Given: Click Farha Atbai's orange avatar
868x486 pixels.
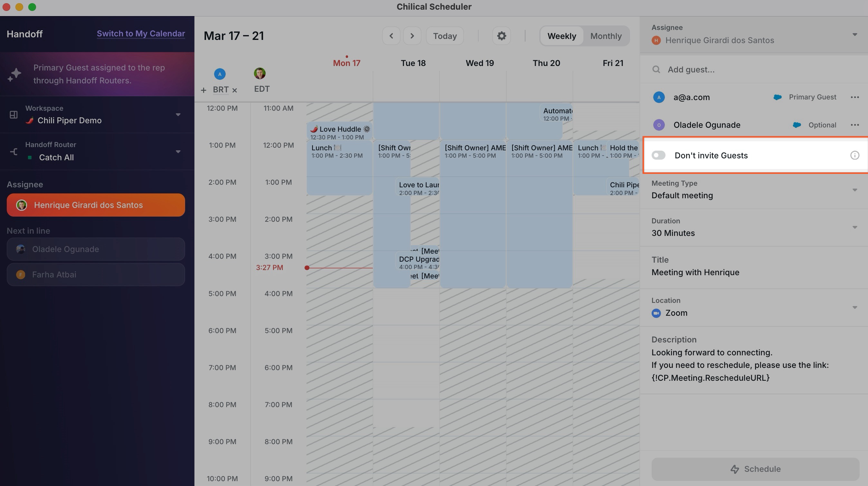Looking at the screenshot, I should pyautogui.click(x=21, y=275).
